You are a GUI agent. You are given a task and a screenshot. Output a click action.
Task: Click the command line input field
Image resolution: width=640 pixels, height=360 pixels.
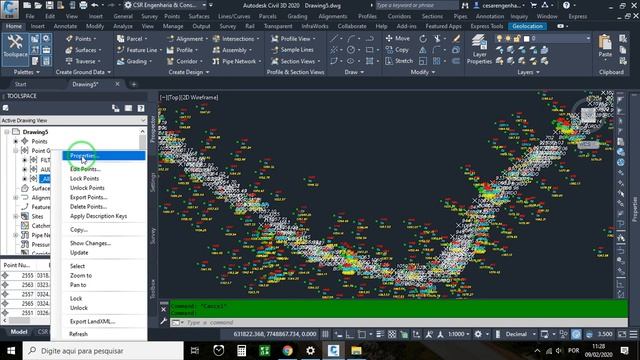(398, 322)
